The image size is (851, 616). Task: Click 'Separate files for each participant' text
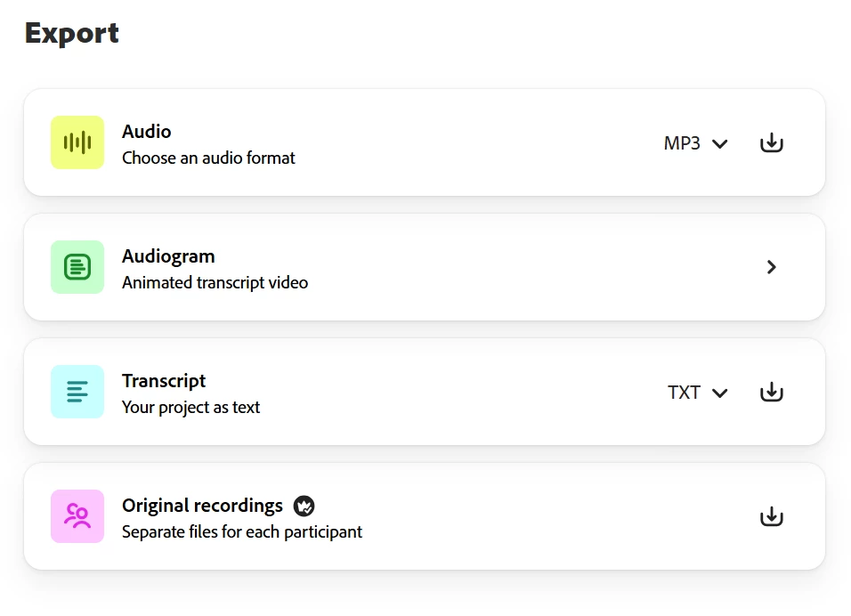[242, 532]
